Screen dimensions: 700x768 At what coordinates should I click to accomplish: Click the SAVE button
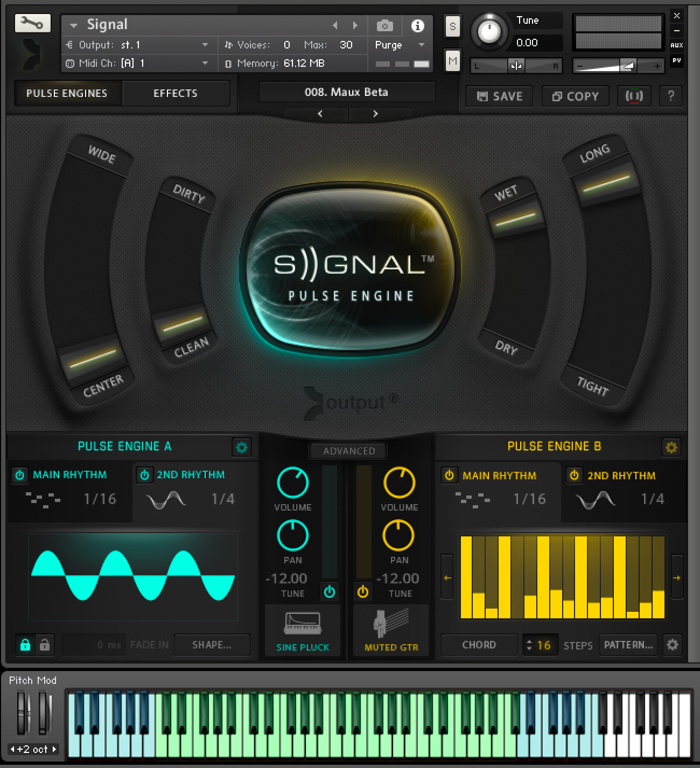pyautogui.click(x=498, y=96)
